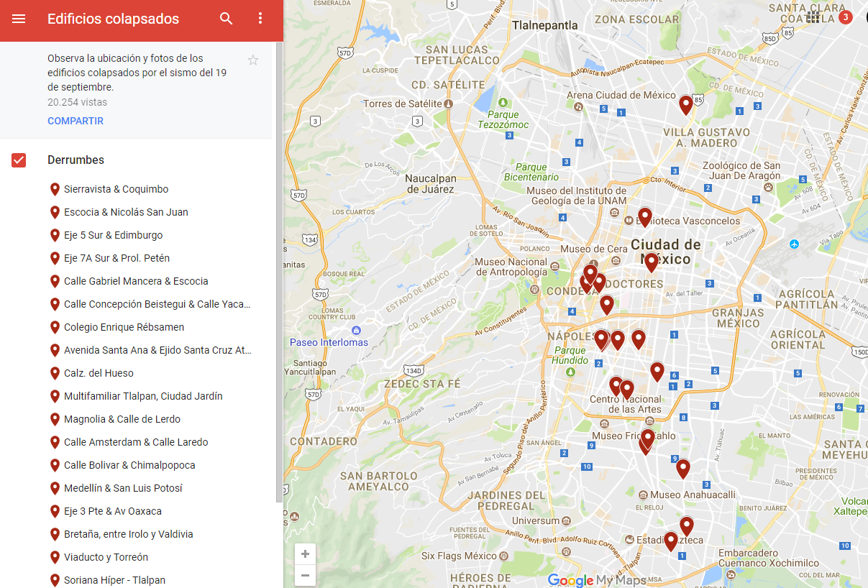Click the marker pin near Villa Gustavo A. Madero

pos(686,104)
